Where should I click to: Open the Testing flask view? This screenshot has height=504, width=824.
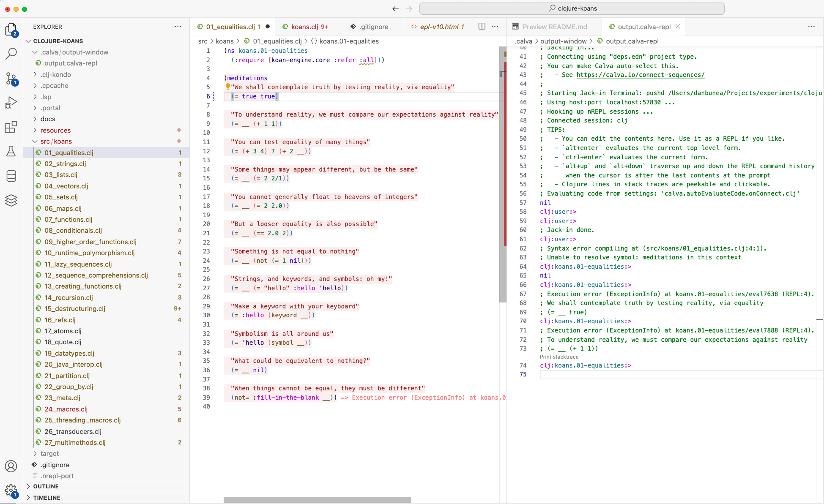click(11, 151)
